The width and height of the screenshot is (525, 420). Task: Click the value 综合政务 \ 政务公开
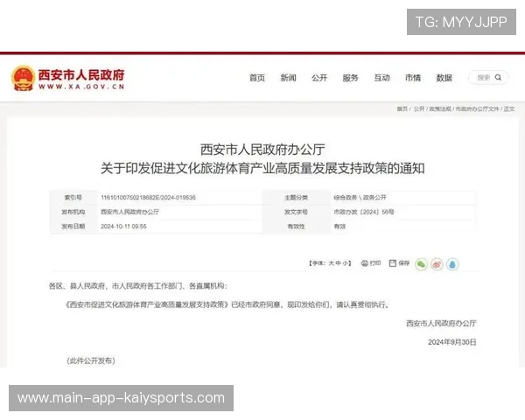(360, 198)
